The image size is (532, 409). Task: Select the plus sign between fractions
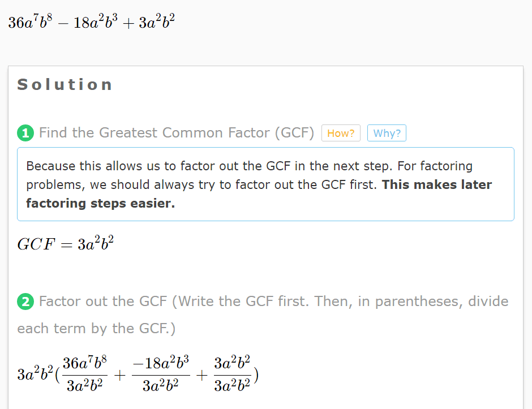tap(119, 375)
